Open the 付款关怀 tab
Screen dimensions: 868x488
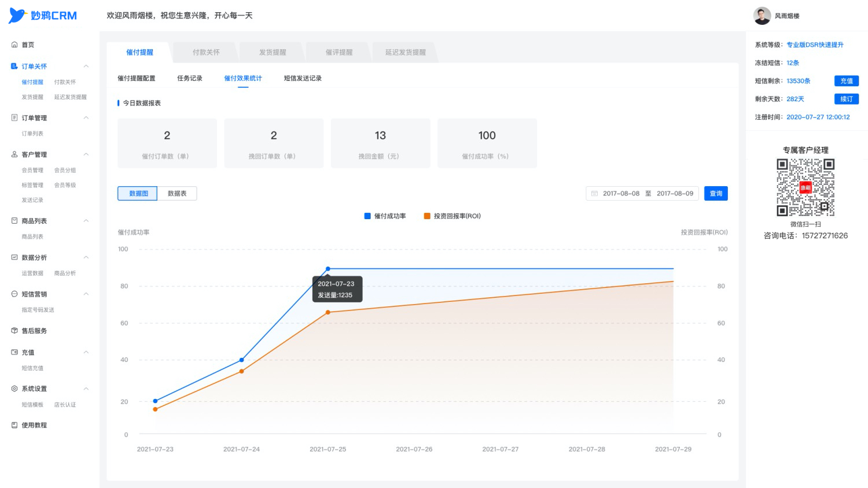[206, 52]
